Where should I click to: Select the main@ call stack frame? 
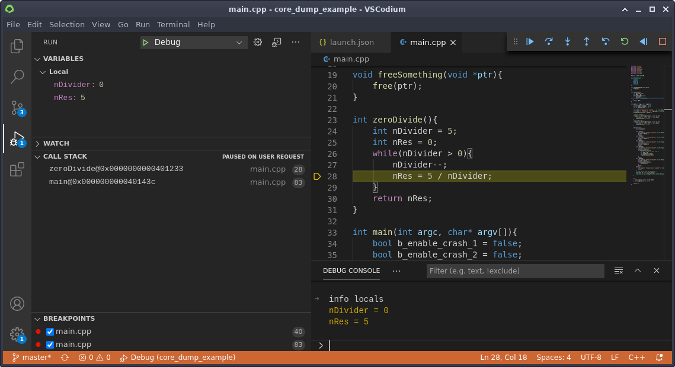(171, 182)
